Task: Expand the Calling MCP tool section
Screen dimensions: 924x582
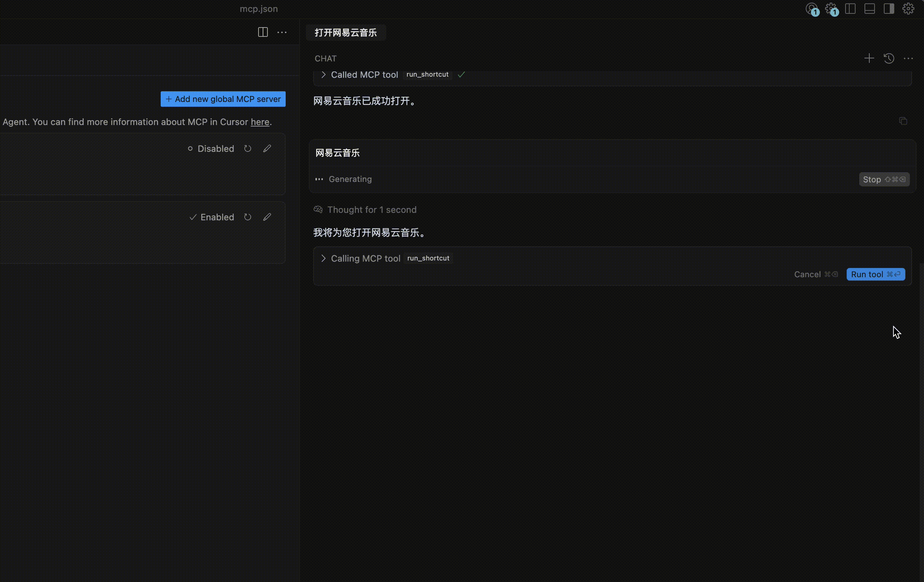Action: (x=324, y=258)
